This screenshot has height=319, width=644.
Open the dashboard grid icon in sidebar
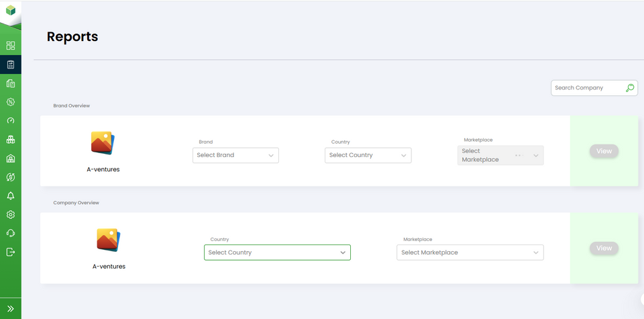pos(10,46)
